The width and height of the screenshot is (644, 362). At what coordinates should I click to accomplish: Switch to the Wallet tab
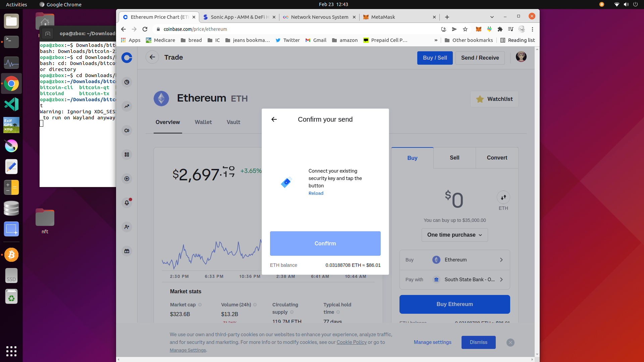pyautogui.click(x=203, y=122)
